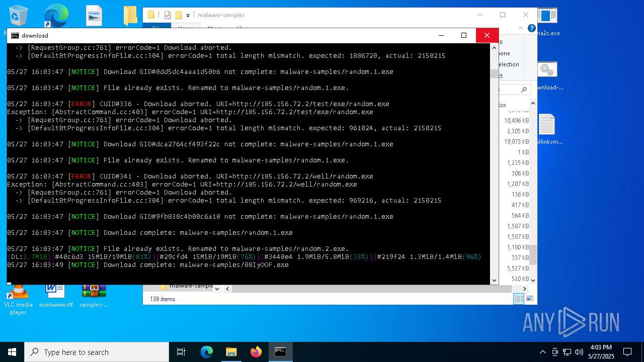The height and width of the screenshot is (362, 644).
Task: Click the console scrollbar up arrow
Action: pyautogui.click(x=494, y=48)
